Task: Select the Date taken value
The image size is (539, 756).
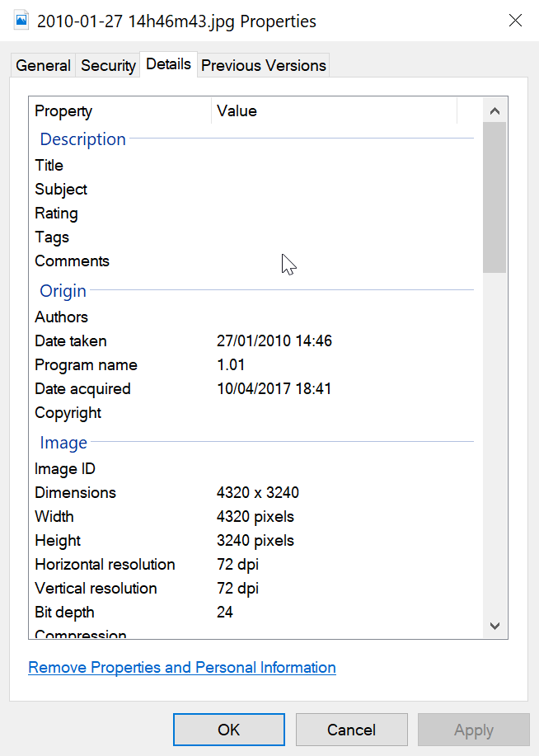Action: click(x=274, y=340)
